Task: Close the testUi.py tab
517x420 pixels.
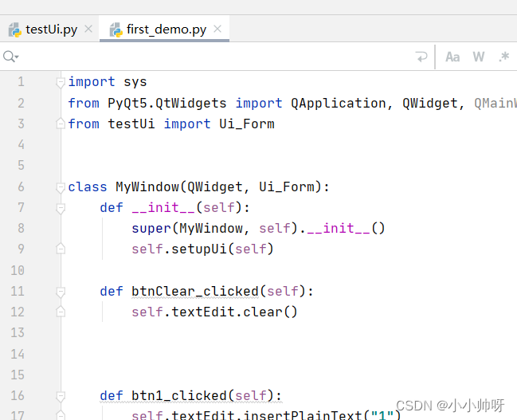Action: (88, 29)
